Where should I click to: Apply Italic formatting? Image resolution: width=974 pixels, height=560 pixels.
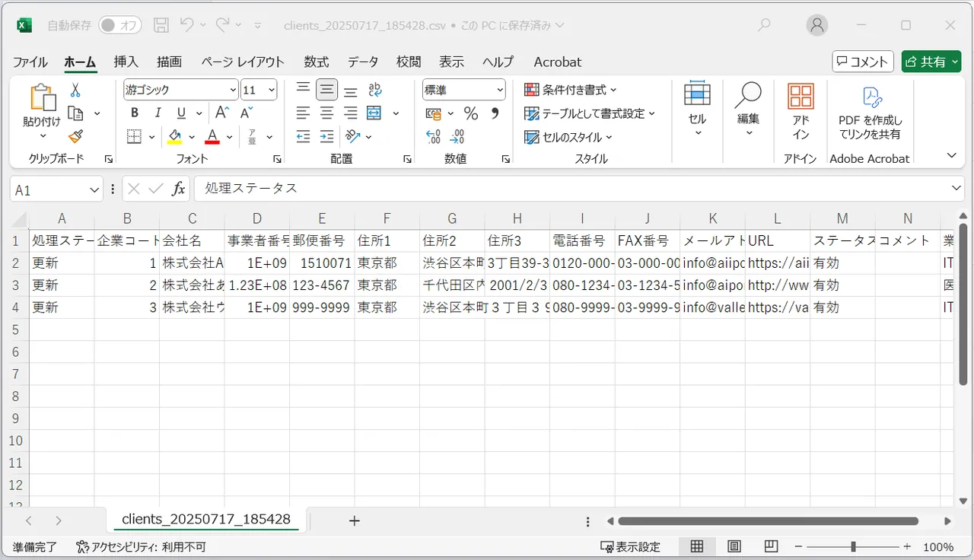click(158, 113)
